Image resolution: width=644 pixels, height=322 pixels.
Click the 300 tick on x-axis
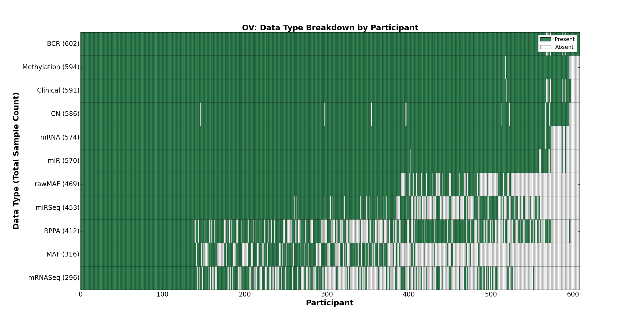click(x=327, y=295)
